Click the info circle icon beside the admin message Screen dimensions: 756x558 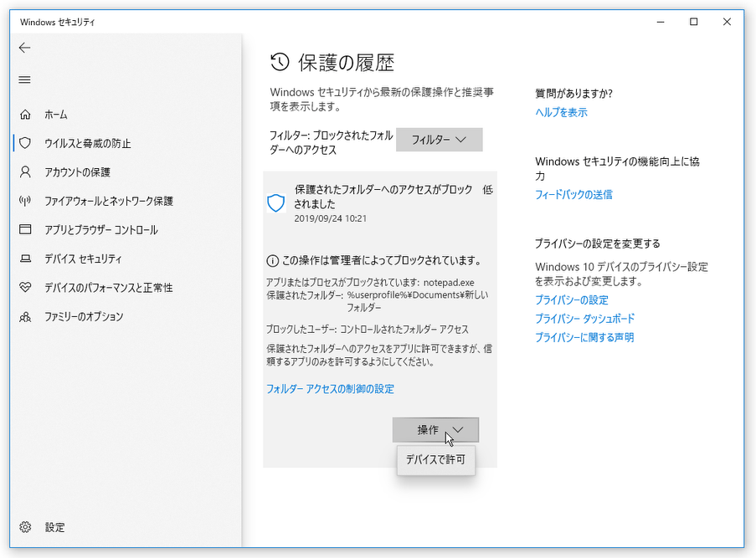coord(272,261)
